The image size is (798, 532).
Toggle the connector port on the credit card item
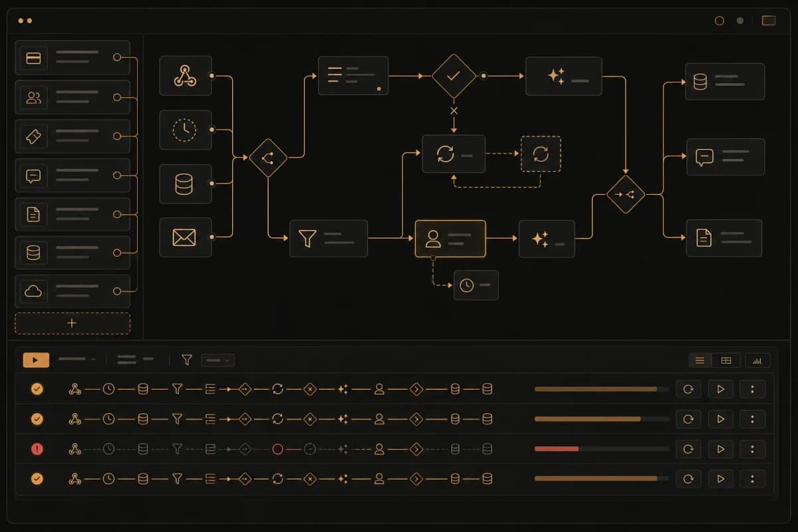click(x=117, y=58)
